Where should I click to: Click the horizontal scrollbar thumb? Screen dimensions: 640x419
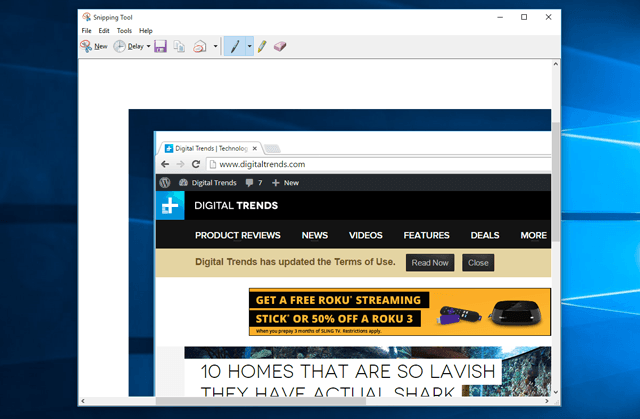coord(261,401)
